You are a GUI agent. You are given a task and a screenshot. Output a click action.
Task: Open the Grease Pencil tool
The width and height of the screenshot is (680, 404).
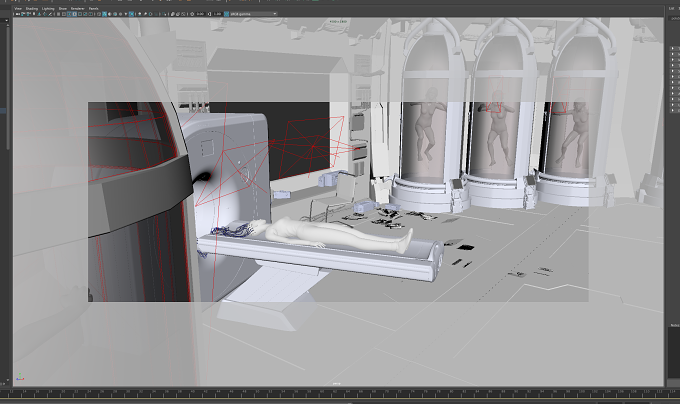coord(50,14)
